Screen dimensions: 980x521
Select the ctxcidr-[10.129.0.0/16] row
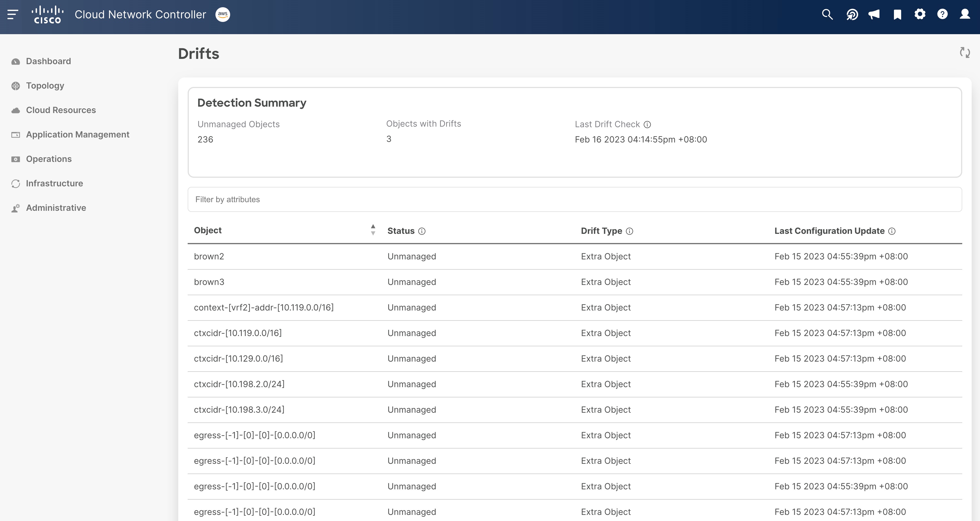[x=238, y=359]
